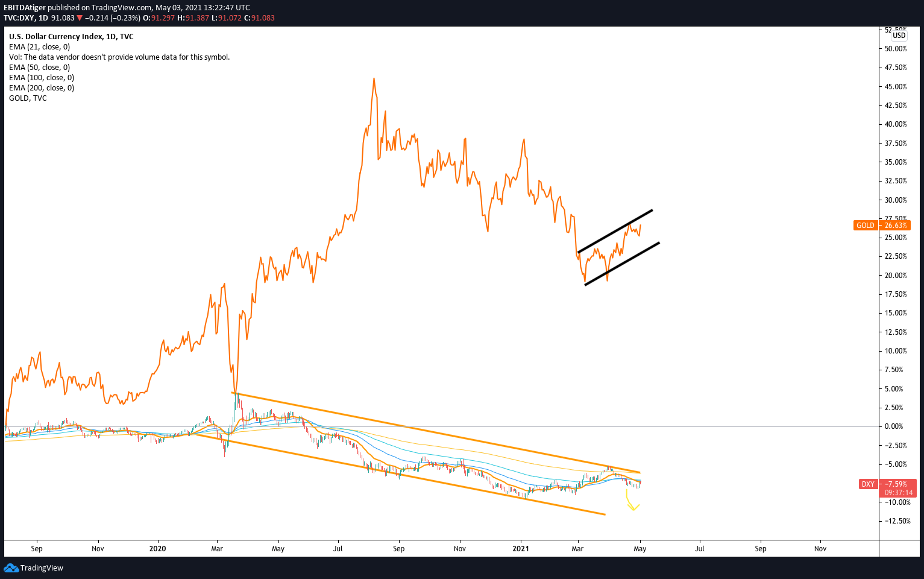The height and width of the screenshot is (579, 924).
Task: Select the GOLD, TVC comparison legend
Action: coord(28,98)
